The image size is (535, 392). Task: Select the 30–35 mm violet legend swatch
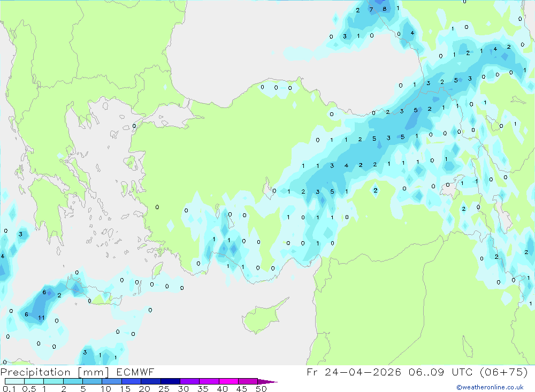(x=190, y=381)
